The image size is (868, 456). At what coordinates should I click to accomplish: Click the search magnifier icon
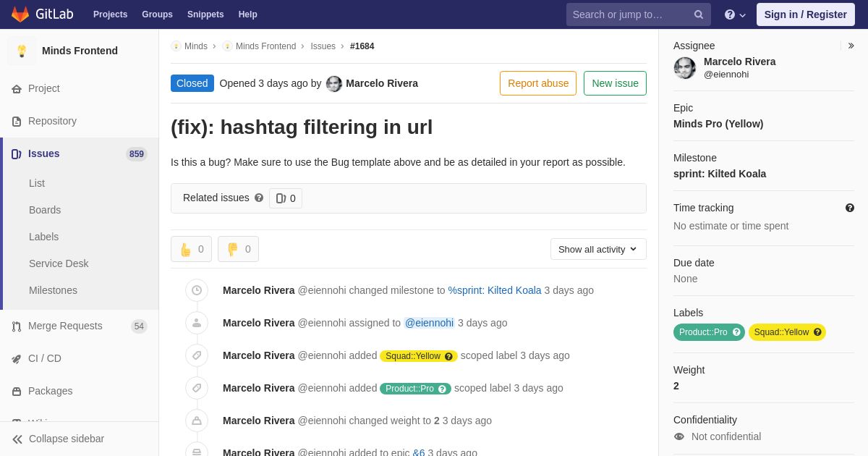(699, 14)
